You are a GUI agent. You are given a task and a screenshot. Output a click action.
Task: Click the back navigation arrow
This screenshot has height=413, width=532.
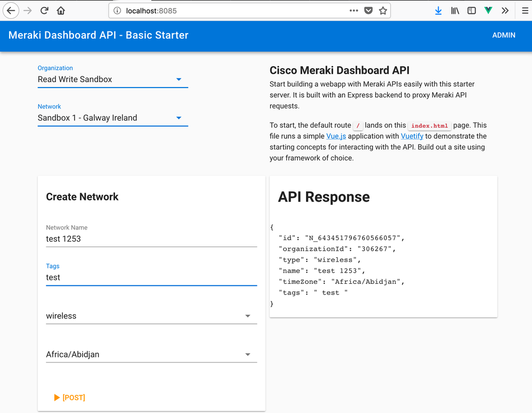tap(11, 10)
